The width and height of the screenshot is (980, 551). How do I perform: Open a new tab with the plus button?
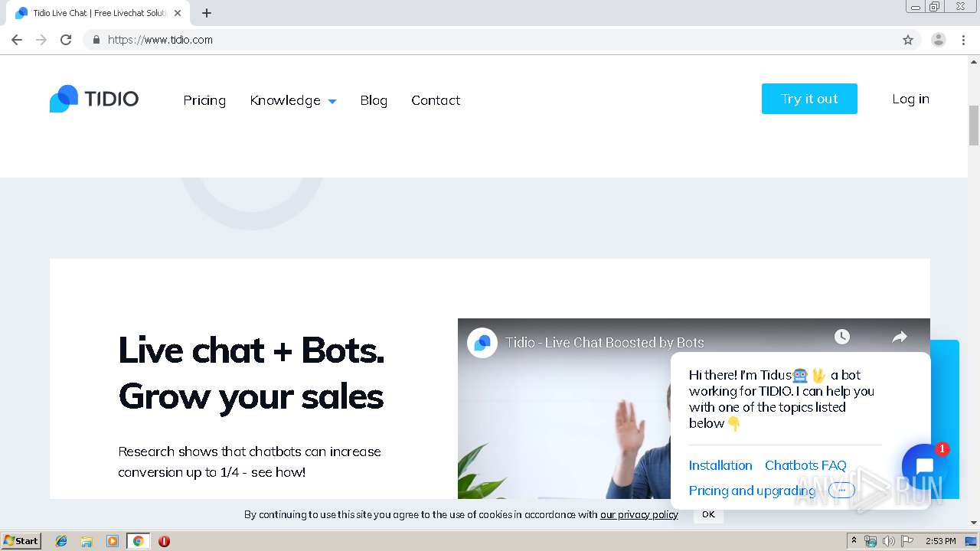click(207, 13)
